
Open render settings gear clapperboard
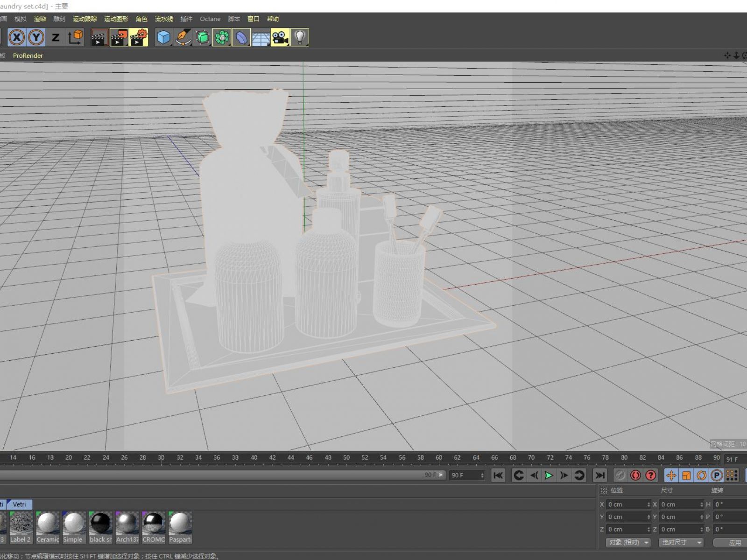pos(138,37)
